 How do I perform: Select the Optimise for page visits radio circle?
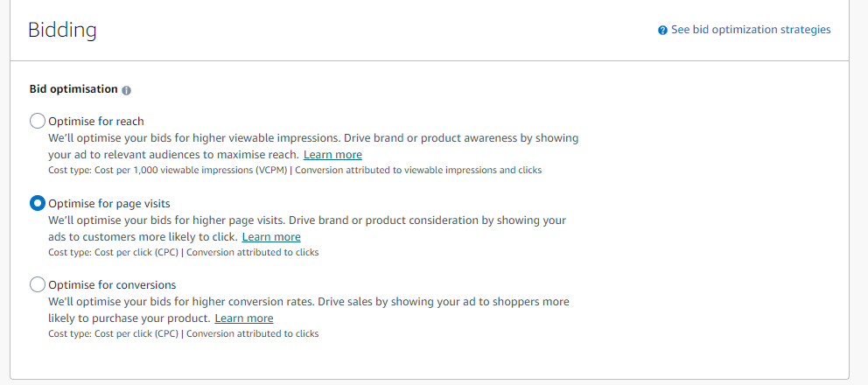coord(37,203)
